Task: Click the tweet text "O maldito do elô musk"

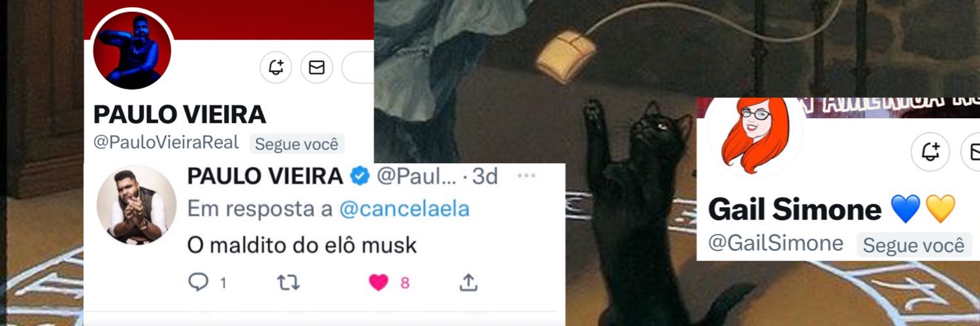Action: (302, 245)
